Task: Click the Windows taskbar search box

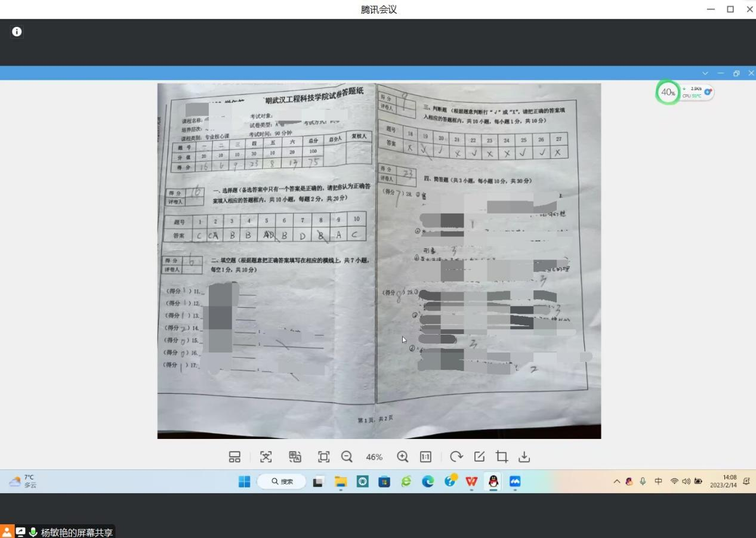Action: tap(281, 482)
